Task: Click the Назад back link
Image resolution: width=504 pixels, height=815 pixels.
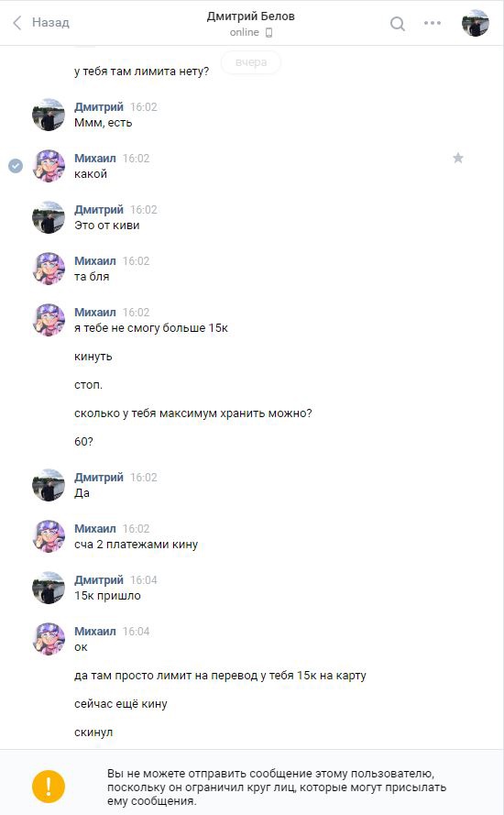Action: pyautogui.click(x=50, y=22)
